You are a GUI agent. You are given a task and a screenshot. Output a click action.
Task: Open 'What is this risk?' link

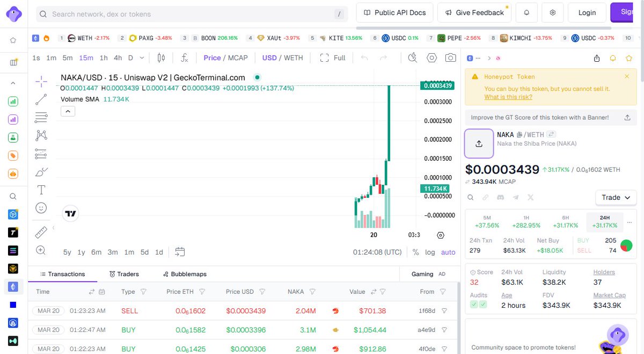coord(508,97)
